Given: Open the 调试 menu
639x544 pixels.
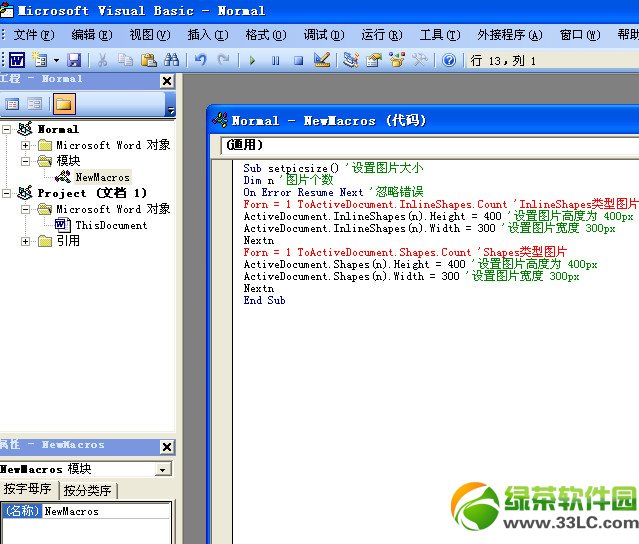Looking at the screenshot, I should [319, 35].
